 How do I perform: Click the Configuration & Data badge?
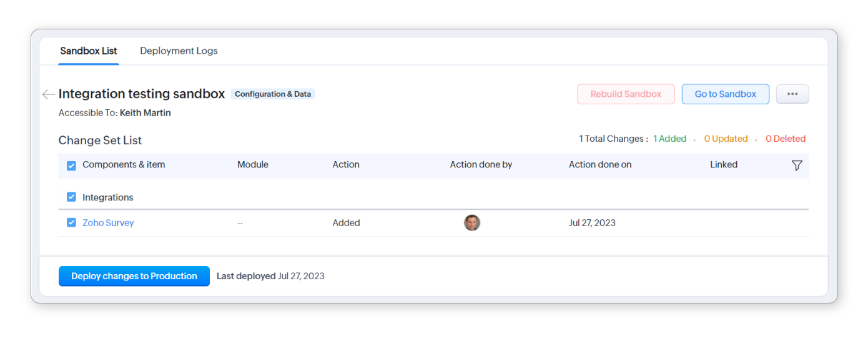coord(273,94)
